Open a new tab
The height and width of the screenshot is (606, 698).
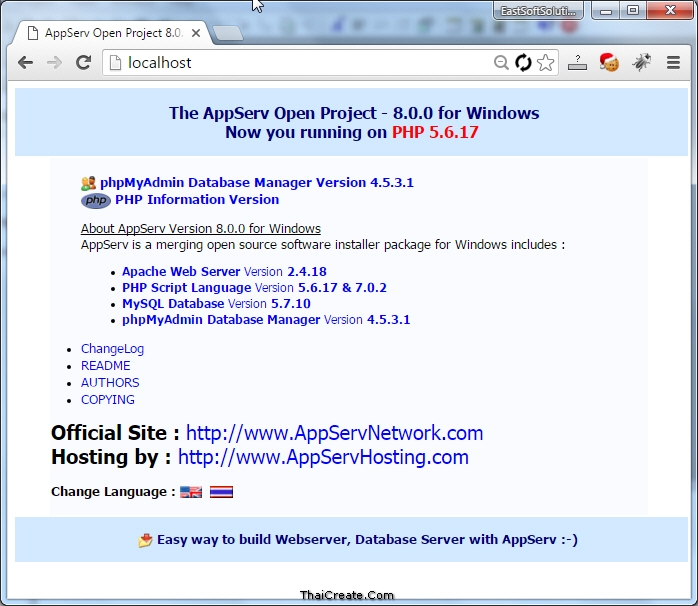click(228, 33)
